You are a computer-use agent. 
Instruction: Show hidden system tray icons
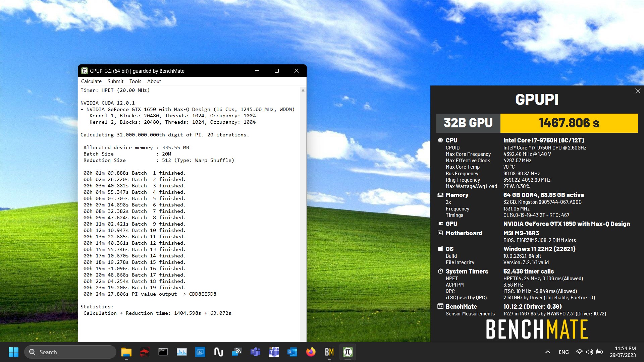(x=547, y=352)
